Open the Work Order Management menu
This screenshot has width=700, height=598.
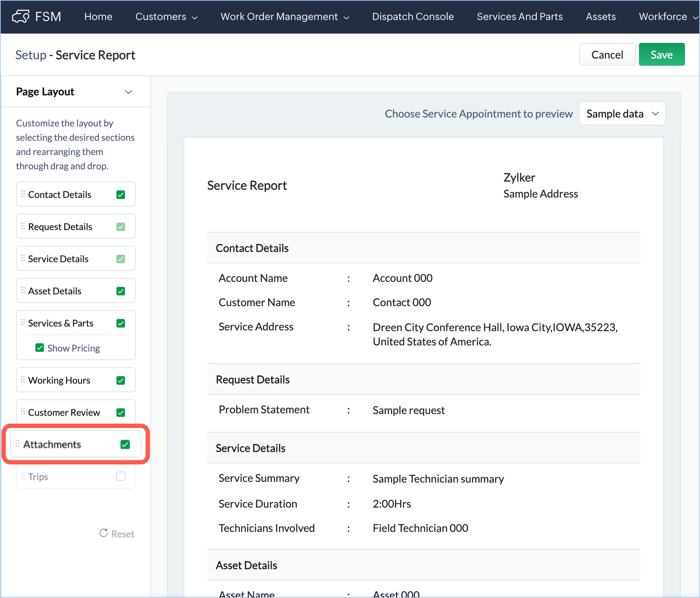285,17
